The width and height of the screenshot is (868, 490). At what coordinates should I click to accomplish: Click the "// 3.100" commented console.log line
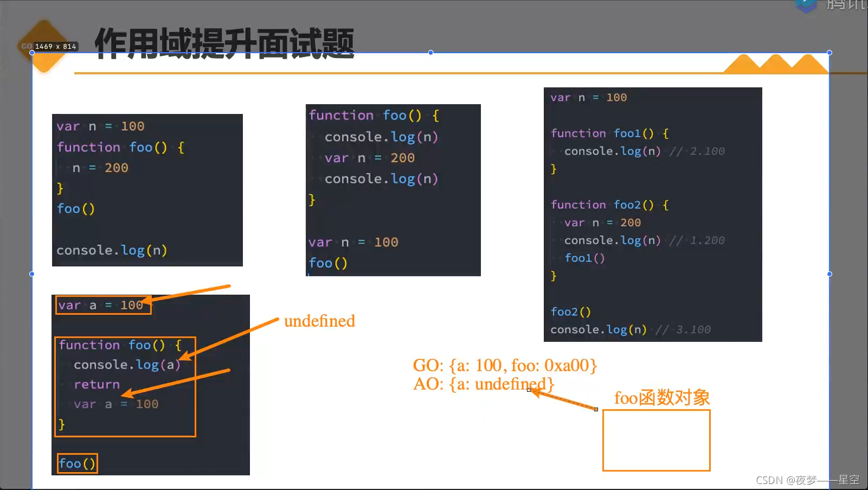click(631, 330)
